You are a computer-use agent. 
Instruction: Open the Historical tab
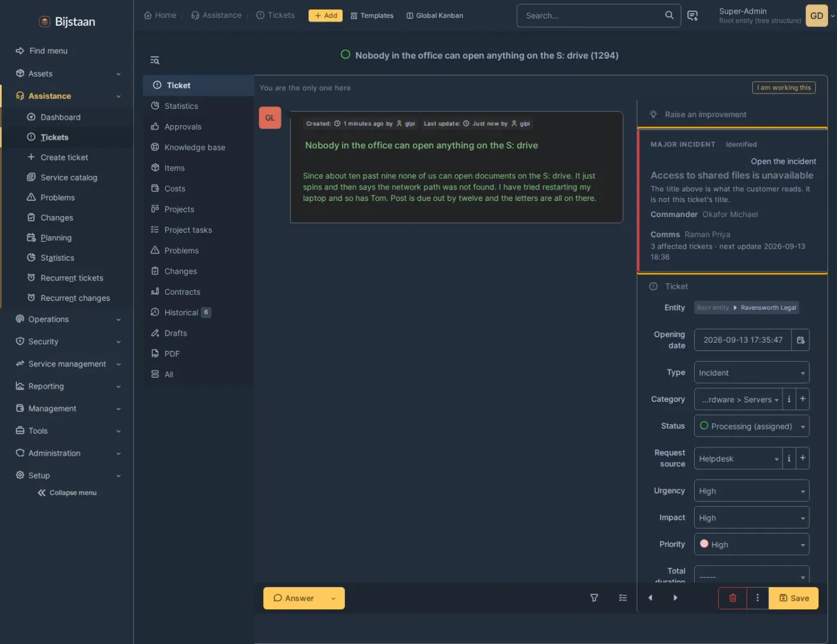click(198, 312)
